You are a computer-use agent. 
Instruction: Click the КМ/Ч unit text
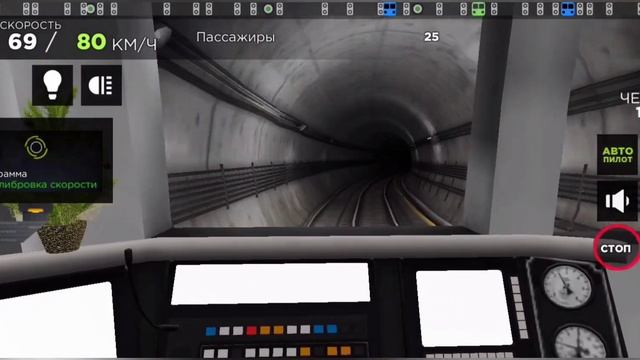click(134, 44)
